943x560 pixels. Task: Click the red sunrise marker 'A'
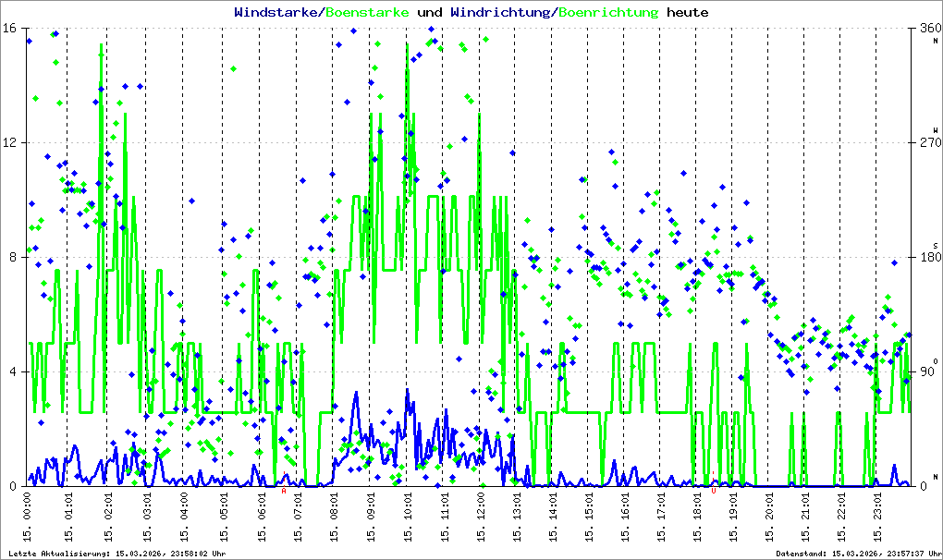284,492
